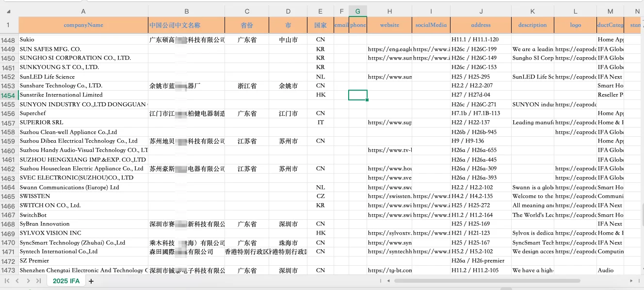The width and height of the screenshot is (644, 290).
Task: Click the horizontal scrollbar right arrow
Action: point(631,280)
